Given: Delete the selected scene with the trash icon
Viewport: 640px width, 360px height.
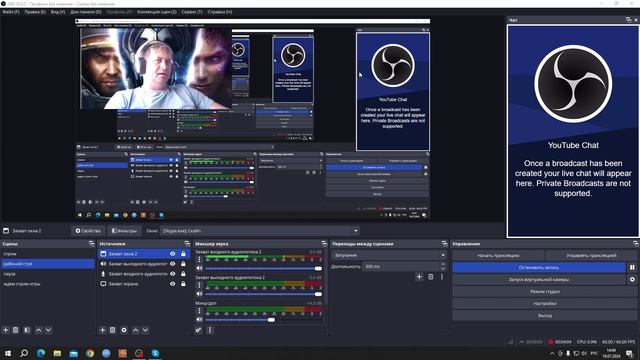Looking at the screenshot, I should click(16, 330).
